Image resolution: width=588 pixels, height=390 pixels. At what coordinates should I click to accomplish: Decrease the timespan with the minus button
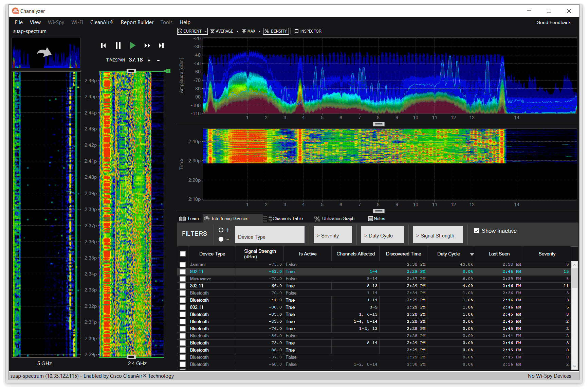[158, 60]
